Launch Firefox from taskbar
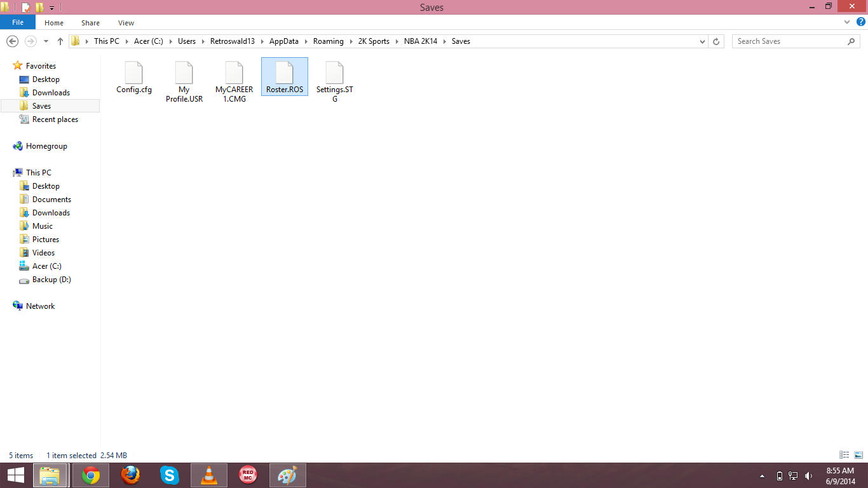 (130, 475)
